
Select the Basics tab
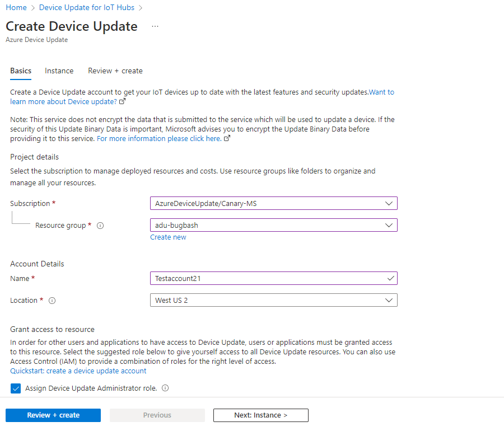tap(21, 71)
